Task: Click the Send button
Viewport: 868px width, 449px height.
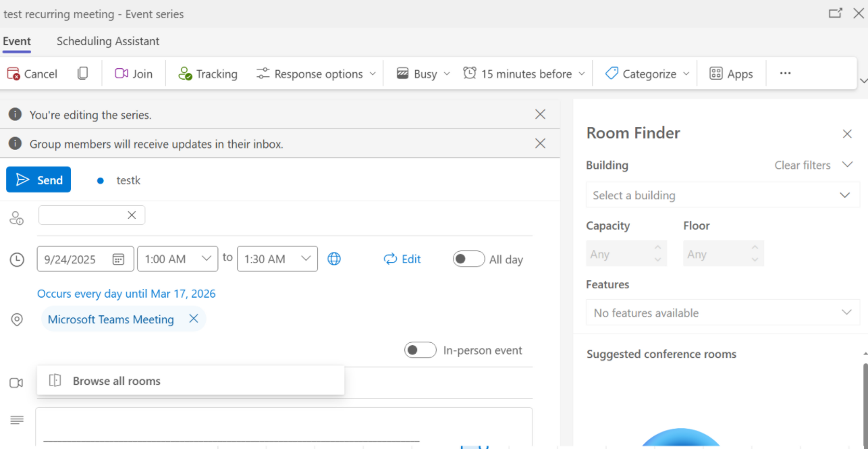Action: coord(38,180)
